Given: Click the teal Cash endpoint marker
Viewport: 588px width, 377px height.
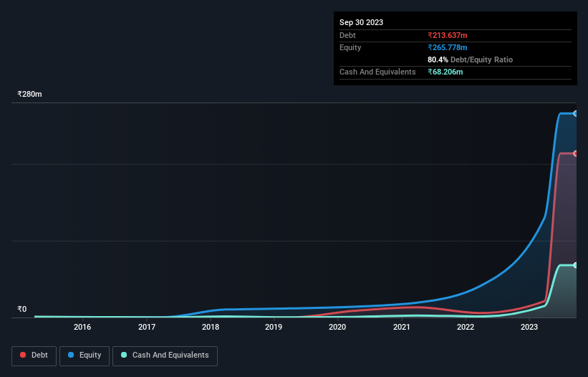Looking at the screenshot, I should (576, 265).
